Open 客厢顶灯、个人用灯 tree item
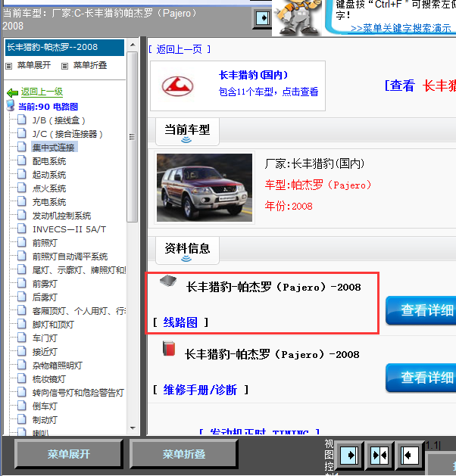The height and width of the screenshot is (476, 456). 79,311
